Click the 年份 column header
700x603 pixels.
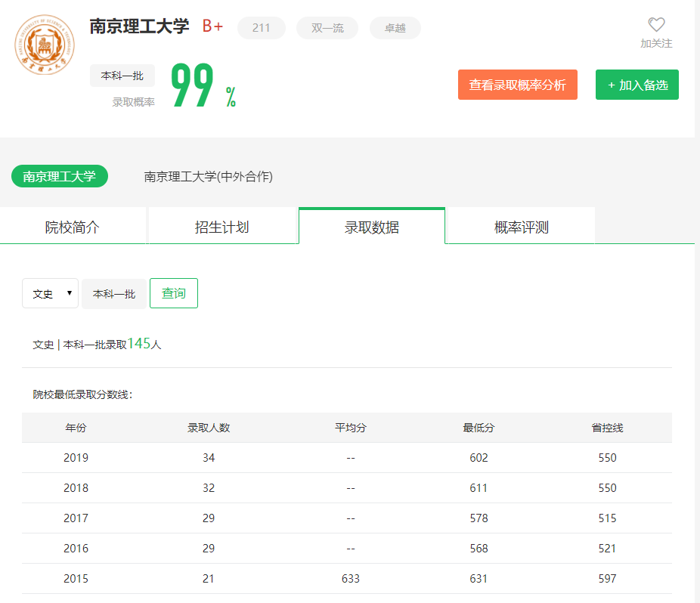coord(76,428)
